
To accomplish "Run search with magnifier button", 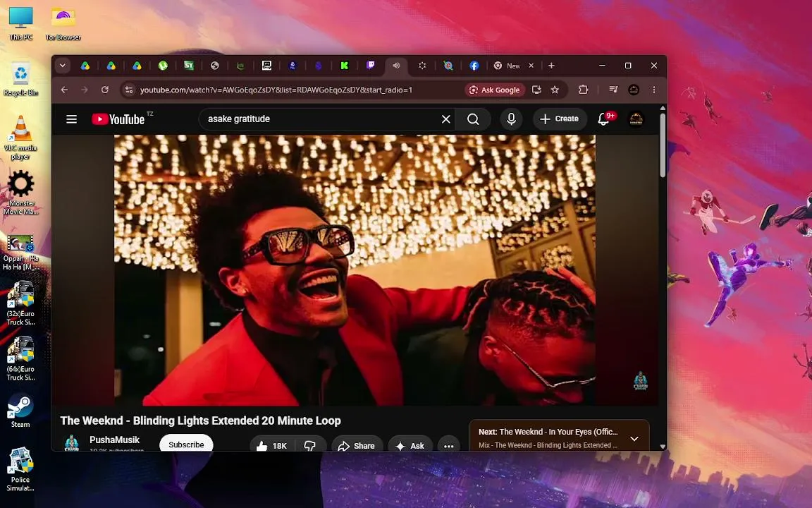I will 473,119.
